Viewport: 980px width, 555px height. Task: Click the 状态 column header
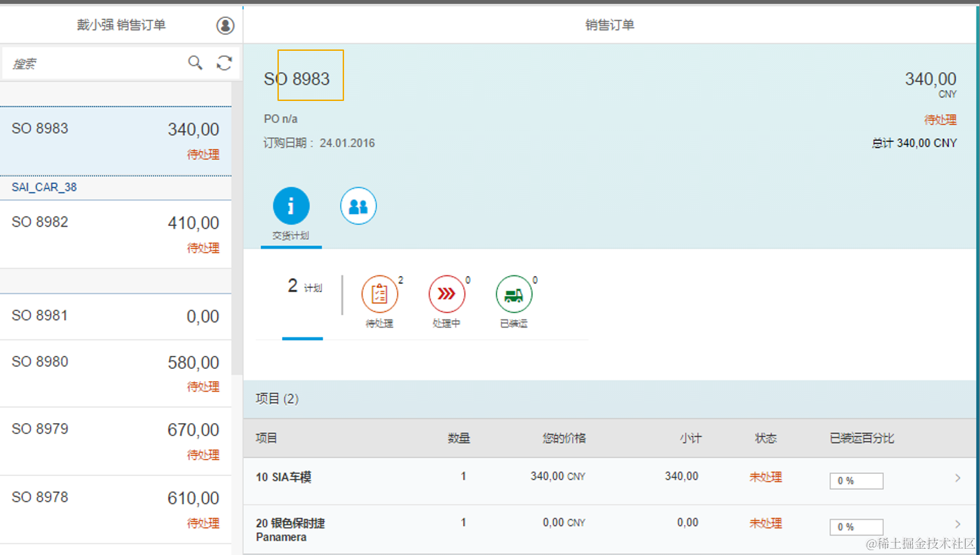(766, 438)
